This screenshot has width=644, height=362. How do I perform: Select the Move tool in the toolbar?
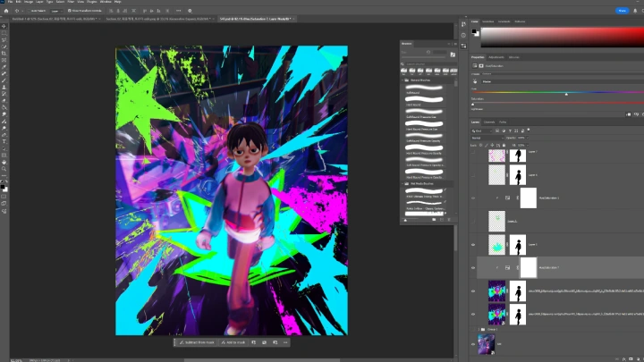pos(4,26)
